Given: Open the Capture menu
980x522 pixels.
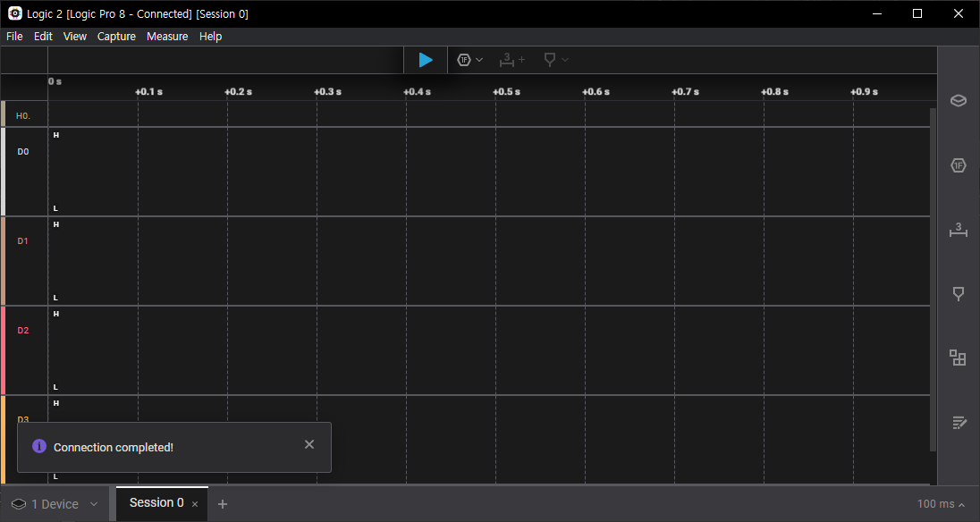Looking at the screenshot, I should pyautogui.click(x=116, y=36).
